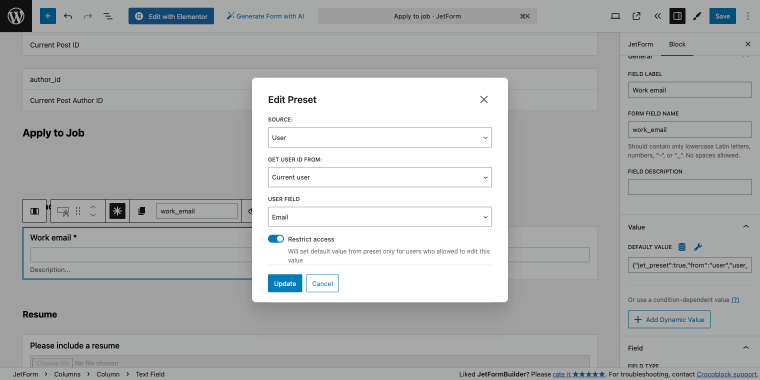Click the Save button
The height and width of the screenshot is (380, 760).
[722, 16]
